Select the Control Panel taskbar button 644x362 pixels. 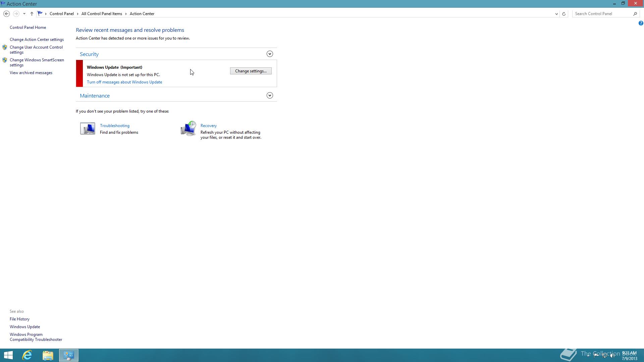coord(69,355)
